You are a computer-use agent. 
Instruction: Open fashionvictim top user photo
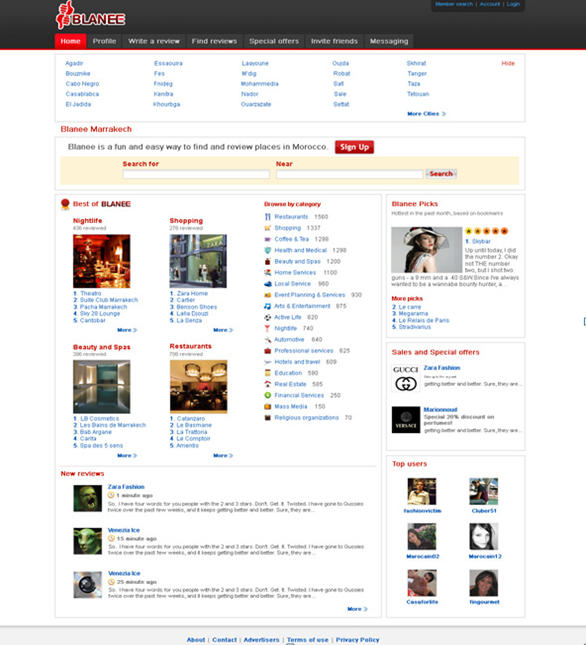[x=422, y=491]
